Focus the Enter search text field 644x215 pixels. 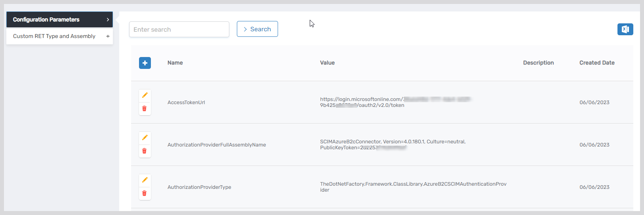[179, 29]
